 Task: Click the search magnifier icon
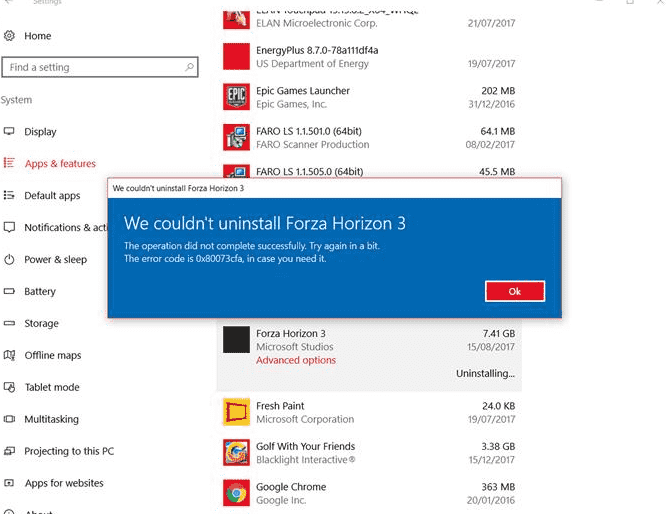pyautogui.click(x=189, y=67)
